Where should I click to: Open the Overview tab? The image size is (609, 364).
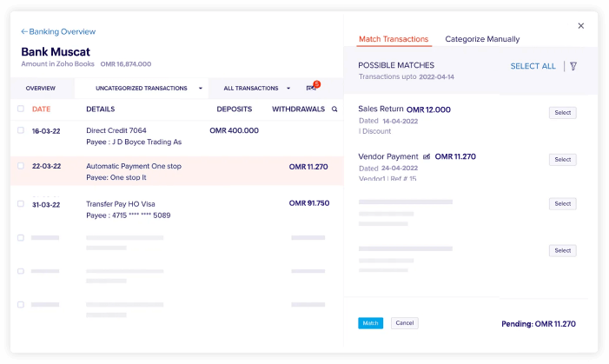click(41, 89)
